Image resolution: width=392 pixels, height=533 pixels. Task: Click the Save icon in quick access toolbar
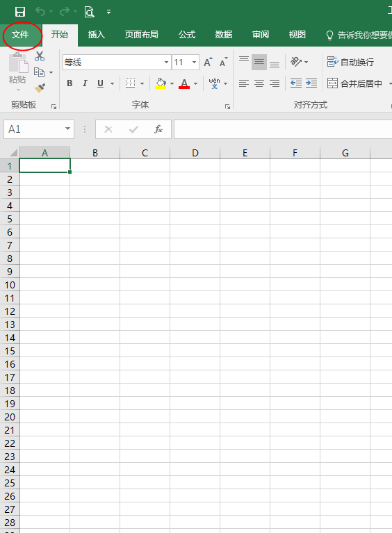[20, 12]
